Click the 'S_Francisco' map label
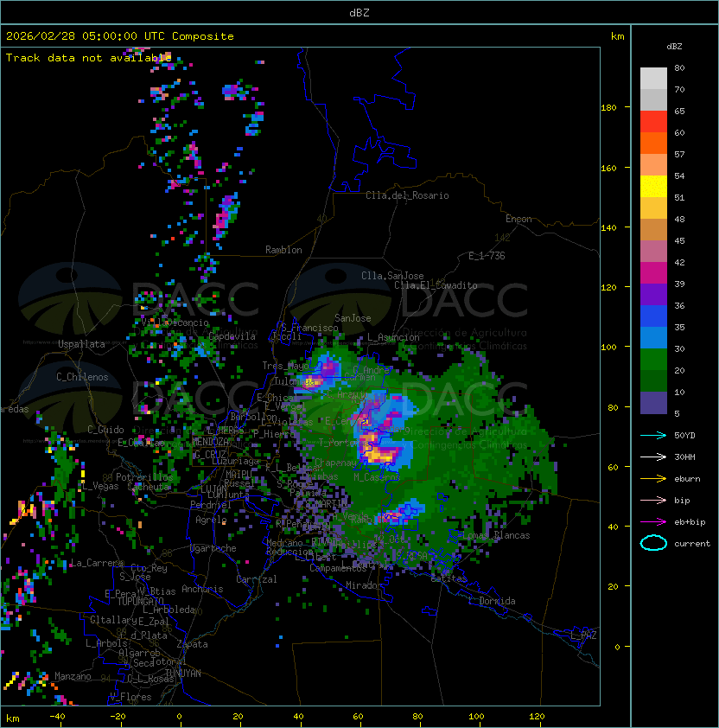The image size is (719, 728). point(309,328)
